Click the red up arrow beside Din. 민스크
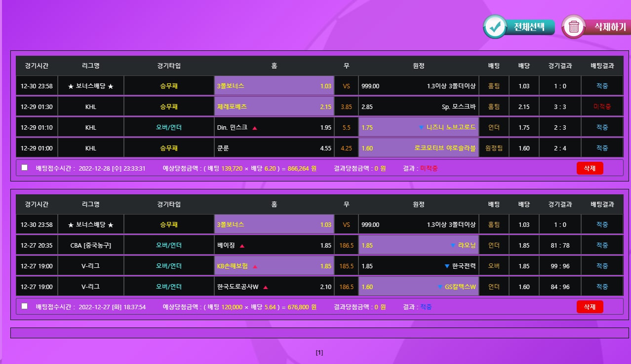 (x=255, y=128)
